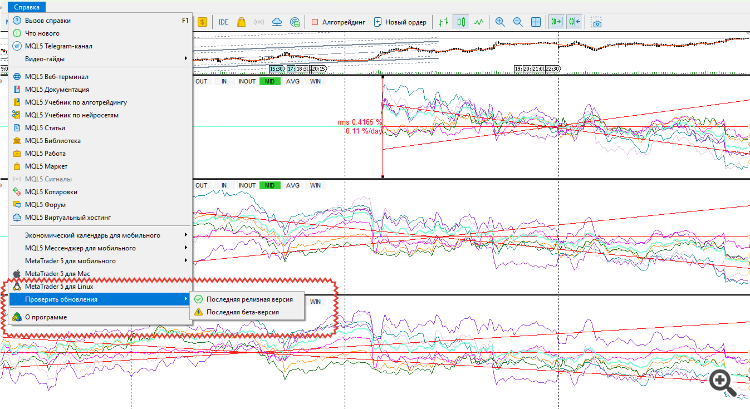
Task: Zoom in the chart with magnifier plus
Action: (x=501, y=21)
